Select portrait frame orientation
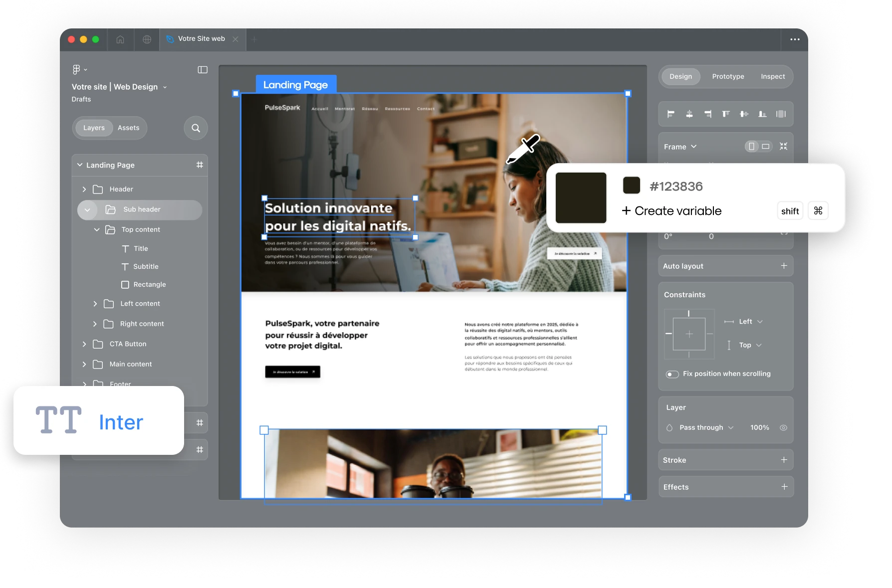The height and width of the screenshot is (588, 892). [x=751, y=146]
